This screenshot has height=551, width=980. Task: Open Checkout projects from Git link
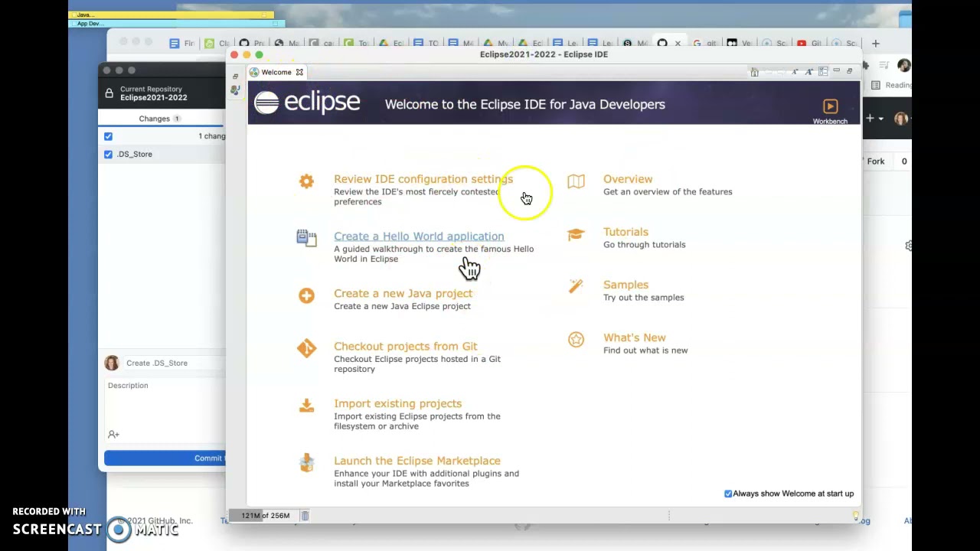point(406,346)
